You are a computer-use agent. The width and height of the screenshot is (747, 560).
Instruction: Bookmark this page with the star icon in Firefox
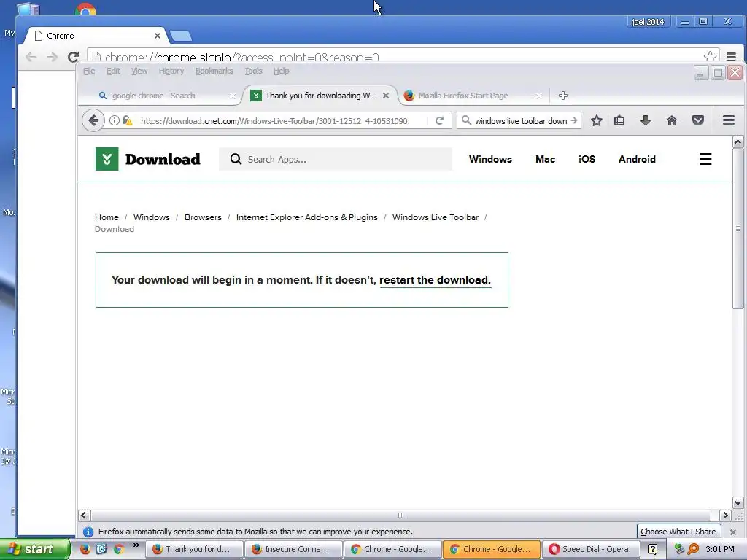point(597,120)
